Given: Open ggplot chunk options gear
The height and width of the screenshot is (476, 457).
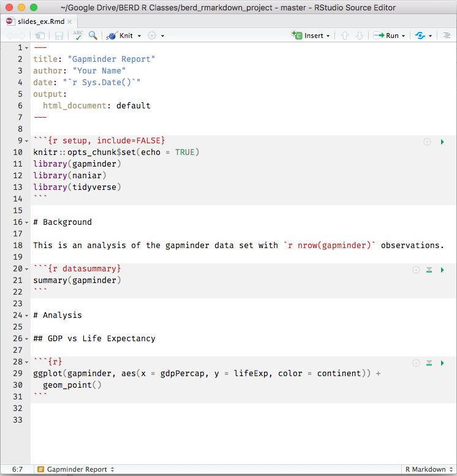Looking at the screenshot, I should pyautogui.click(x=416, y=363).
